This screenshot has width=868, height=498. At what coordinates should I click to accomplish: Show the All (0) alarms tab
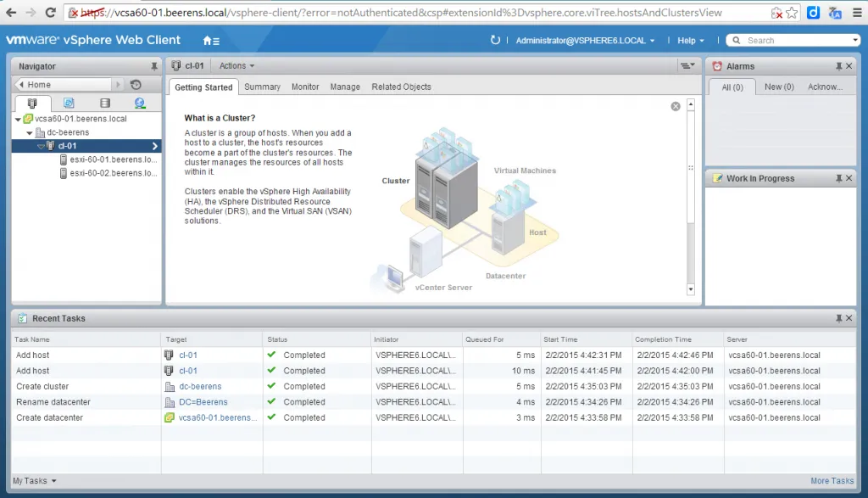tap(732, 87)
